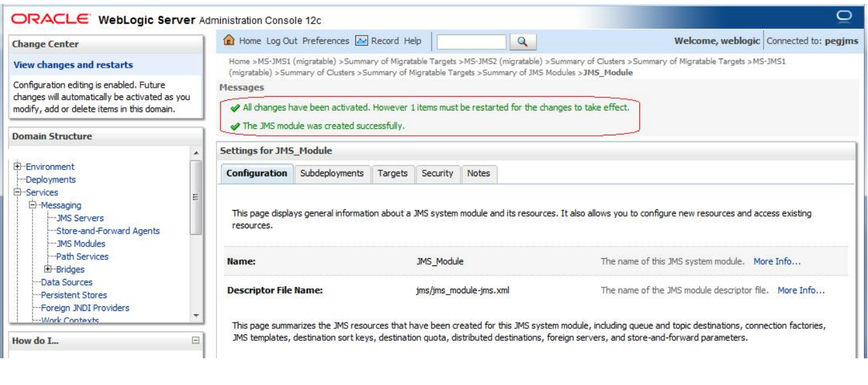Open JMS Servers in the tree

80,219
